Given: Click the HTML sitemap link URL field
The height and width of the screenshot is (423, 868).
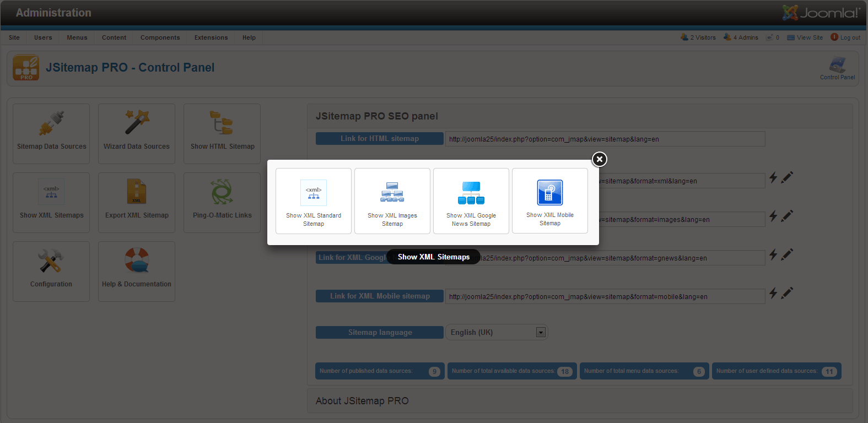Looking at the screenshot, I should [x=605, y=139].
